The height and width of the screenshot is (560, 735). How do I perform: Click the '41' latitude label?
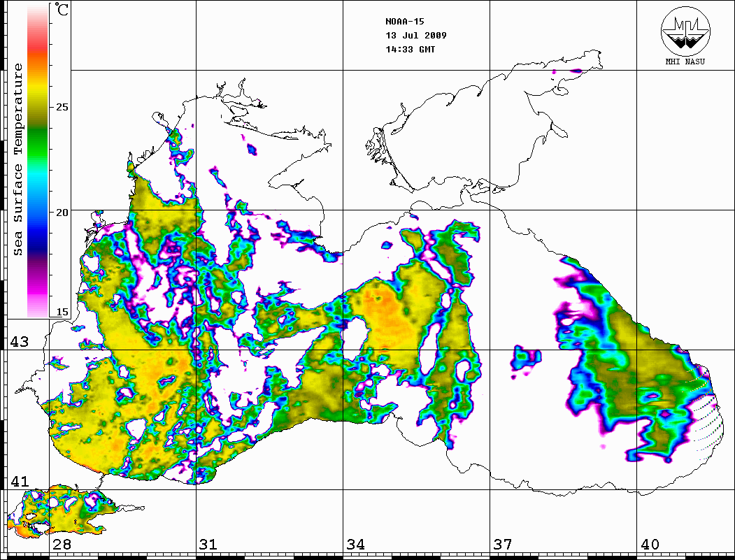[x=19, y=481]
